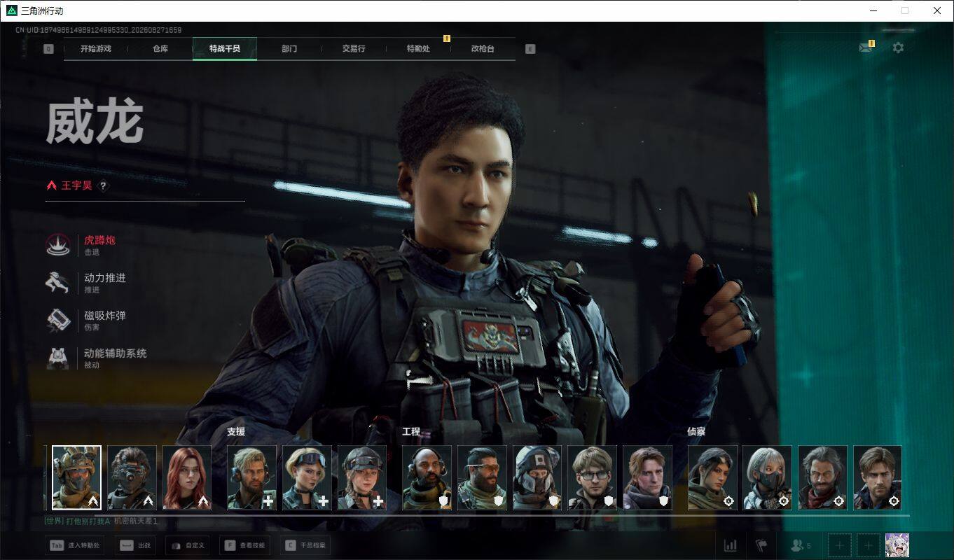This screenshot has height=560, width=954.
Task: Select the assault operator with night-vision goggles
Action: (132, 477)
